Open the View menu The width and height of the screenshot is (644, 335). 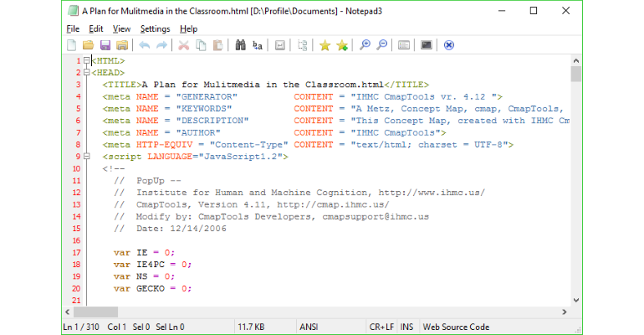121,28
